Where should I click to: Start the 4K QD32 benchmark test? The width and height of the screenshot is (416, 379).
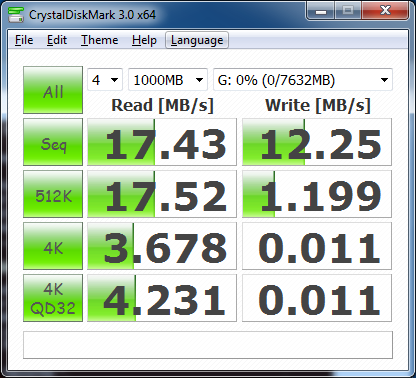[x=53, y=298]
